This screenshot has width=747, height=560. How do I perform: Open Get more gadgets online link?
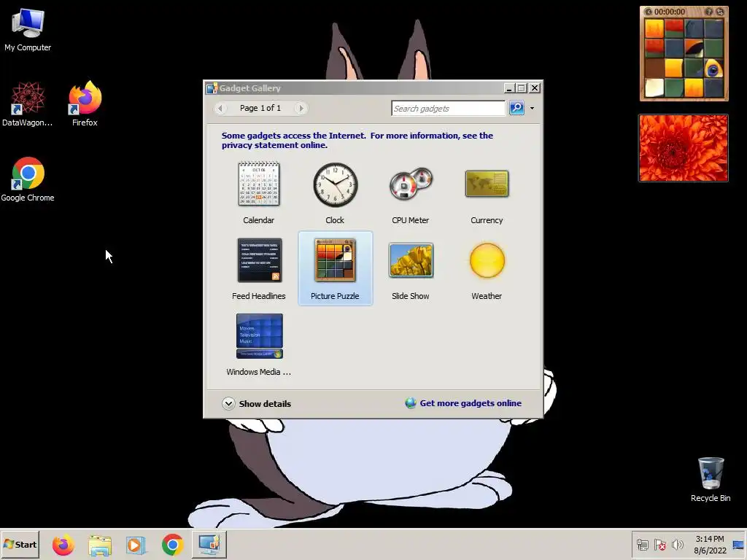[x=463, y=402]
